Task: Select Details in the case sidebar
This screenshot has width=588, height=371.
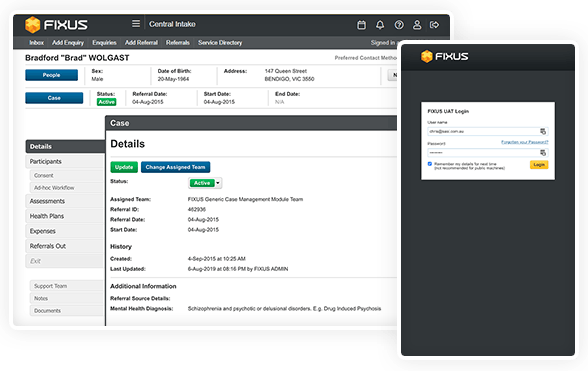Action: coord(65,146)
